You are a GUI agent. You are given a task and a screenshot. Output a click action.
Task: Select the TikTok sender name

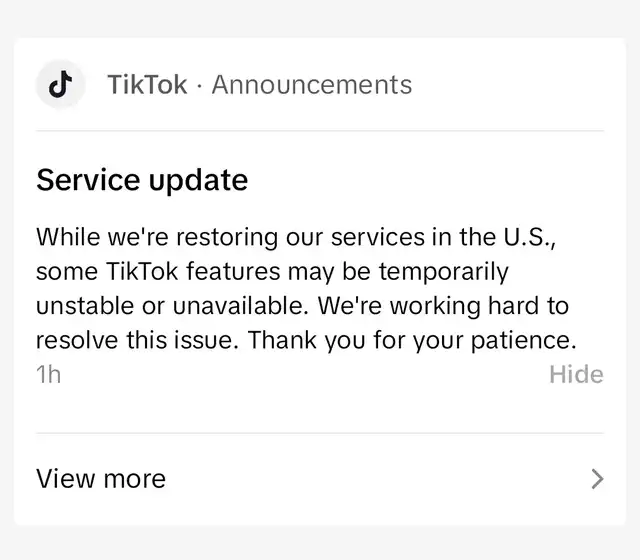[x=147, y=85]
